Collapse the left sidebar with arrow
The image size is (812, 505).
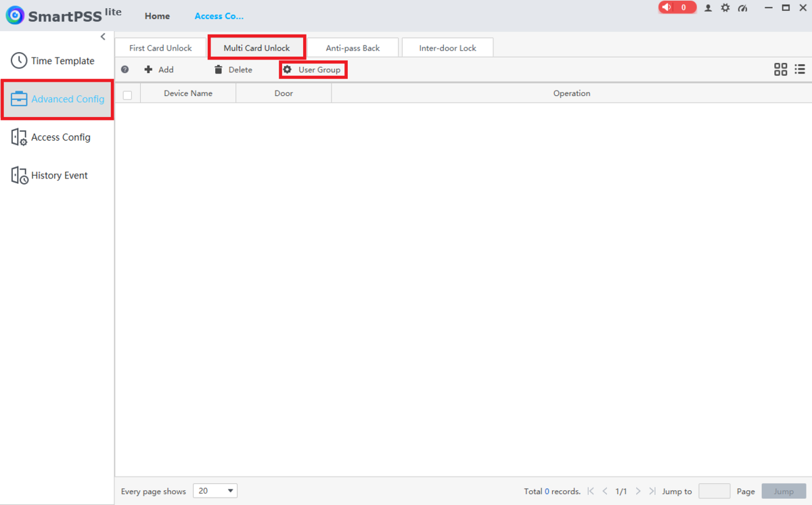coord(103,37)
